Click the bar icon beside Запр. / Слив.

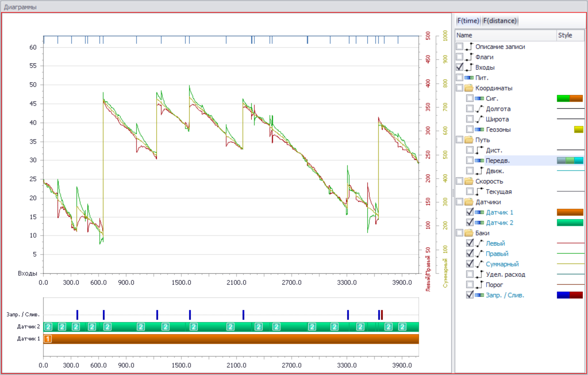(x=479, y=295)
